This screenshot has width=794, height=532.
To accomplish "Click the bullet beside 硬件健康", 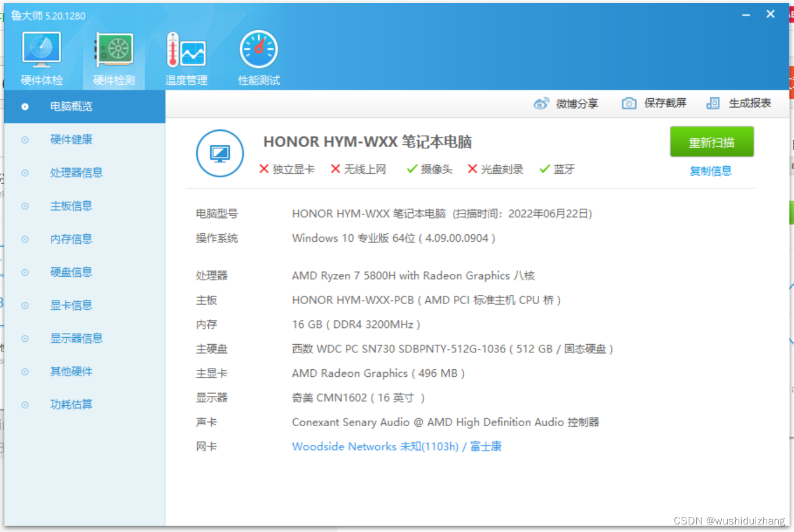I will (x=25, y=140).
